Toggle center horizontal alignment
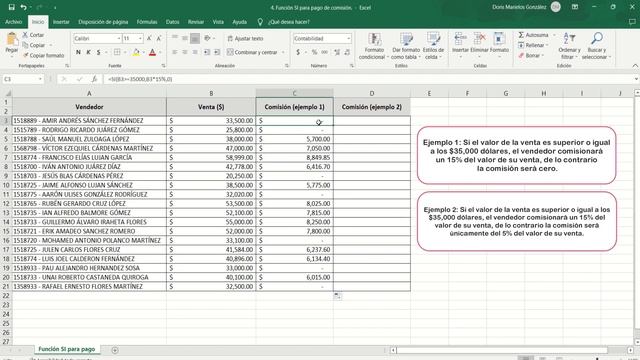640x360 pixels. 185,52
